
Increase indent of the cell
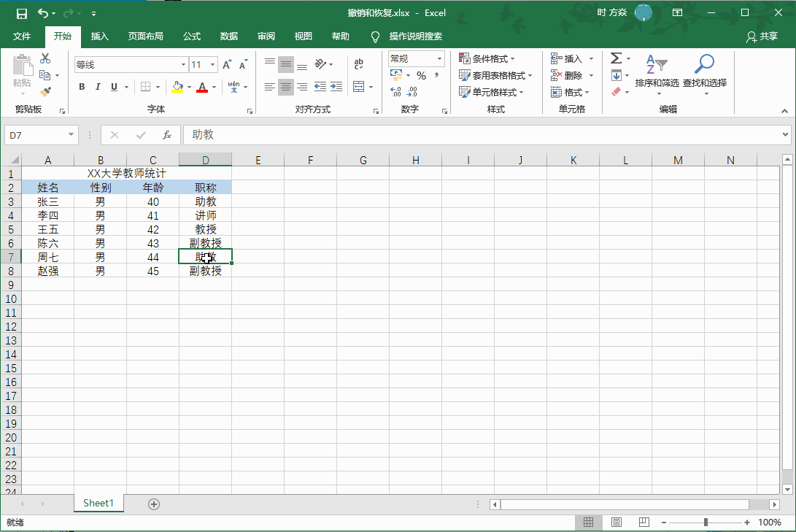point(336,87)
